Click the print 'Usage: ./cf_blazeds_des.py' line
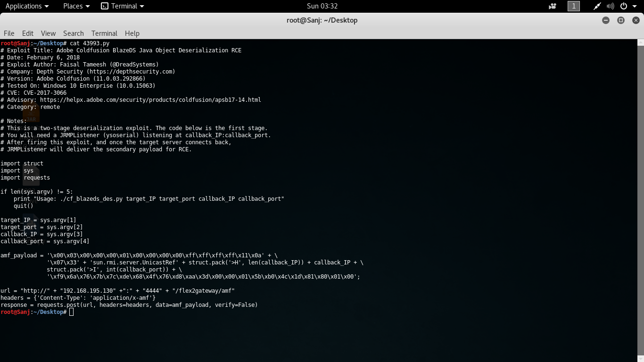The width and height of the screenshot is (644, 362). 149,199
